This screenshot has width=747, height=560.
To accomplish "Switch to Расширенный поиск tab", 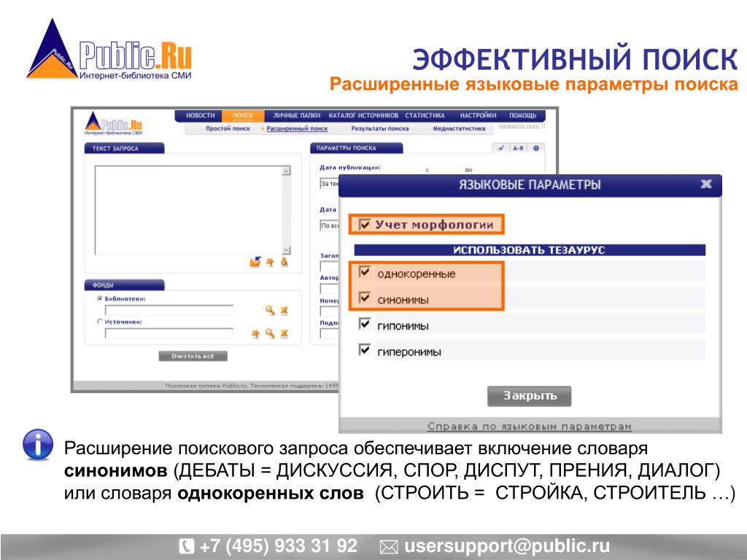I will pyautogui.click(x=297, y=128).
